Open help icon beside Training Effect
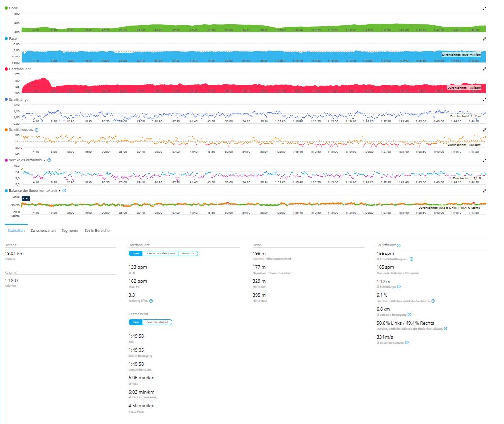This screenshot has height=424, width=504. click(151, 301)
